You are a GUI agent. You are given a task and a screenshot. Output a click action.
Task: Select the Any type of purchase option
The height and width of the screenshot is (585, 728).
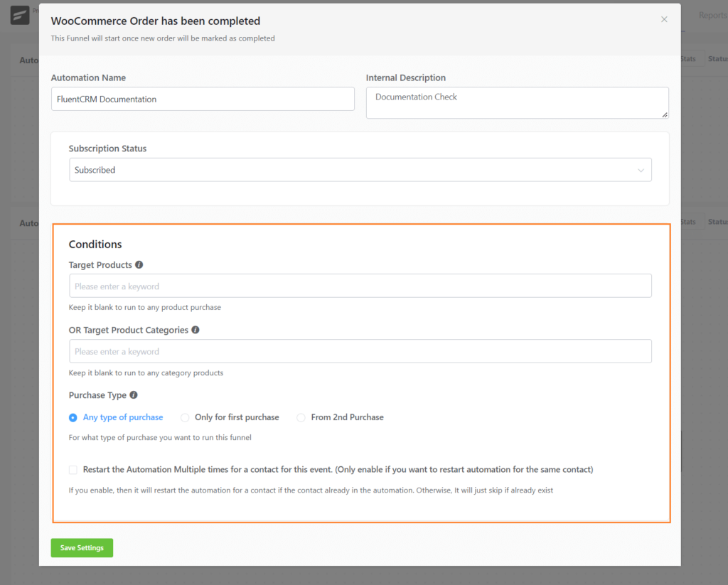73,418
